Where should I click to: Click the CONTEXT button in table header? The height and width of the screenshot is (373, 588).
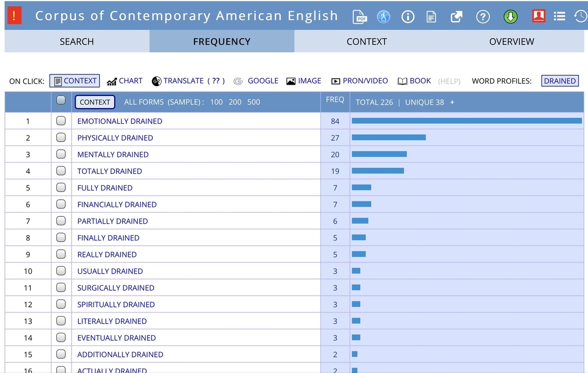click(95, 102)
